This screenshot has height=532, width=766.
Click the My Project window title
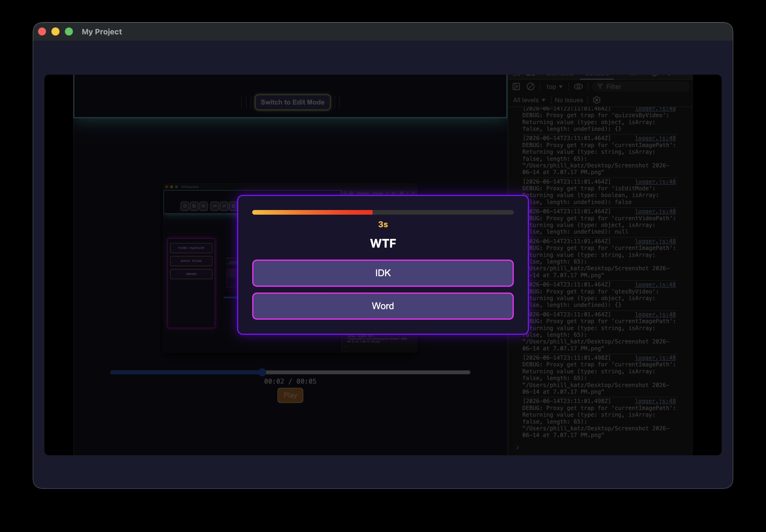[x=102, y=32]
